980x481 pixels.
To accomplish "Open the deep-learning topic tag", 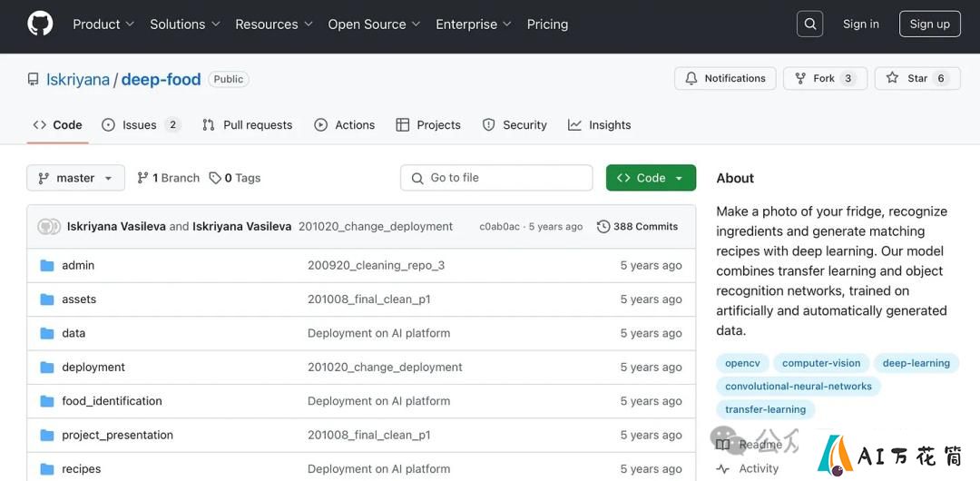I will click(x=916, y=363).
